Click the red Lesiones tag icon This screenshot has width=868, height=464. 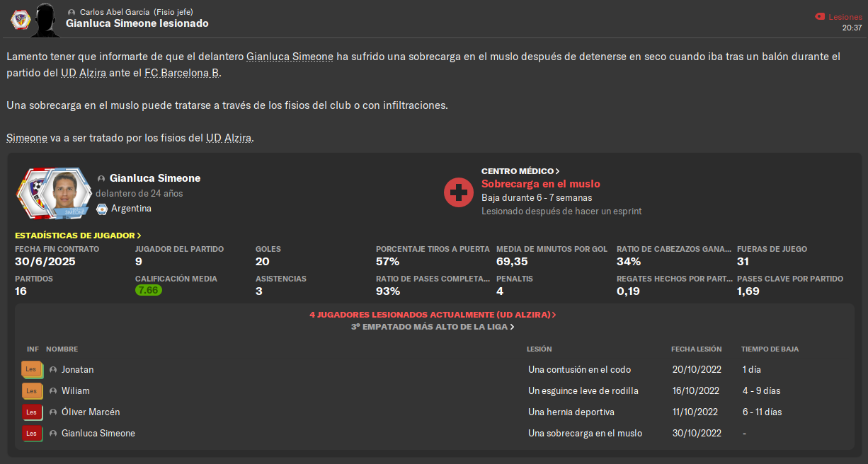tap(820, 16)
